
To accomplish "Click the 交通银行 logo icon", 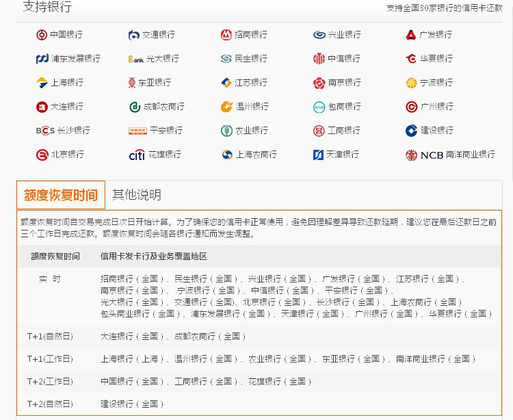I will 134,35.
